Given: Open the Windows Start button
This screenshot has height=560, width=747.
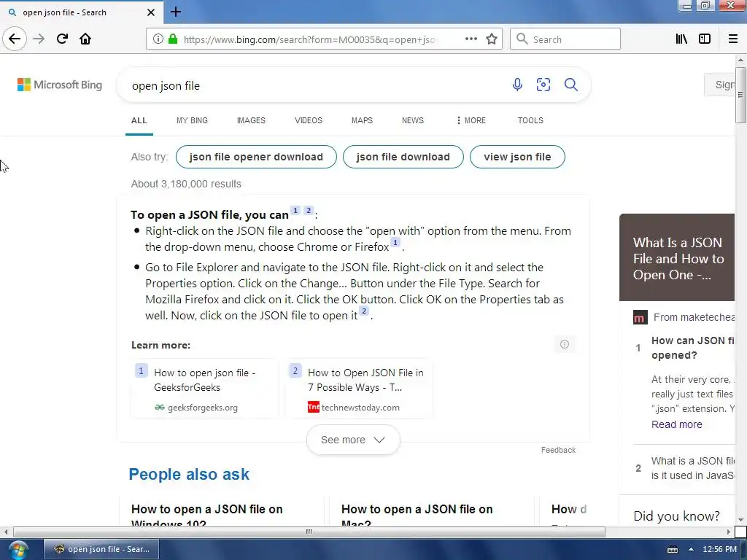Looking at the screenshot, I should coord(18,550).
